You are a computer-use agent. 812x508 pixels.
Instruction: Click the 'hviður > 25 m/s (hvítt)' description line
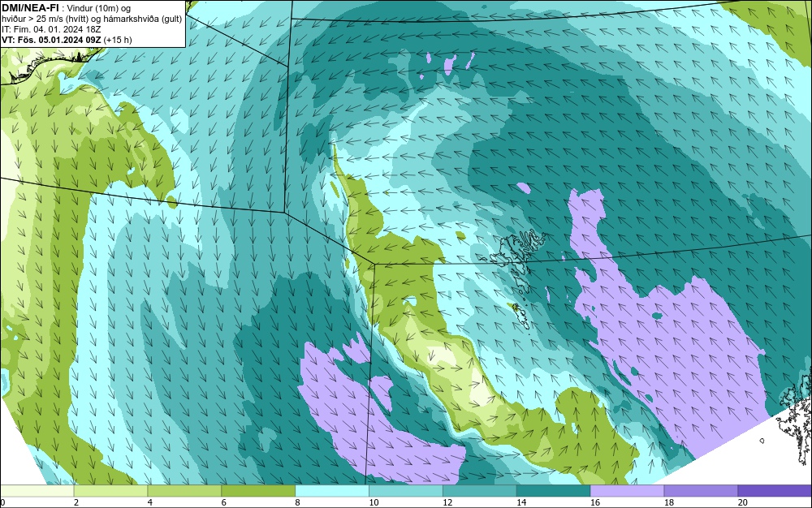pos(93,19)
